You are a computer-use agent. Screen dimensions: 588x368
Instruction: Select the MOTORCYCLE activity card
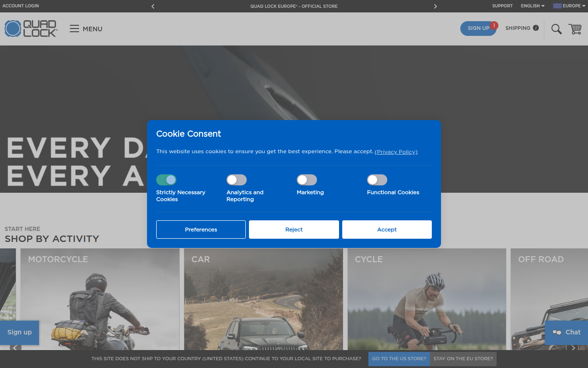coord(100,299)
